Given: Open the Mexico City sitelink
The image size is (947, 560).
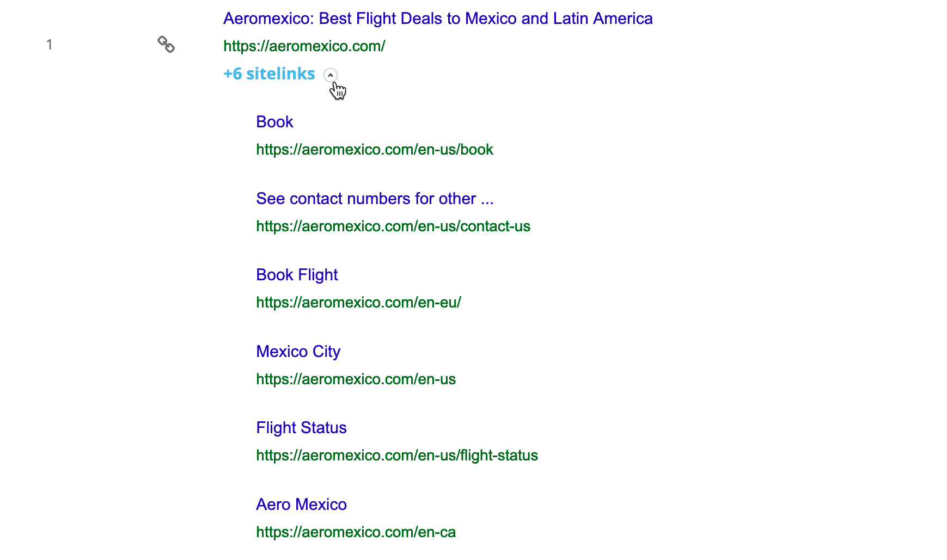Looking at the screenshot, I should 298,352.
